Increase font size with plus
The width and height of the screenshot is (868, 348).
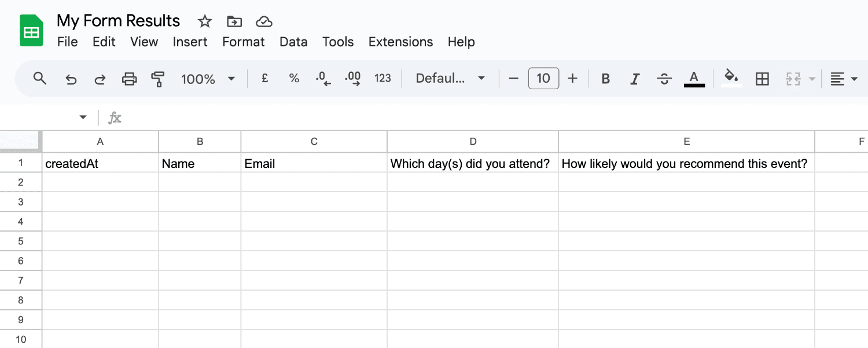(x=572, y=78)
